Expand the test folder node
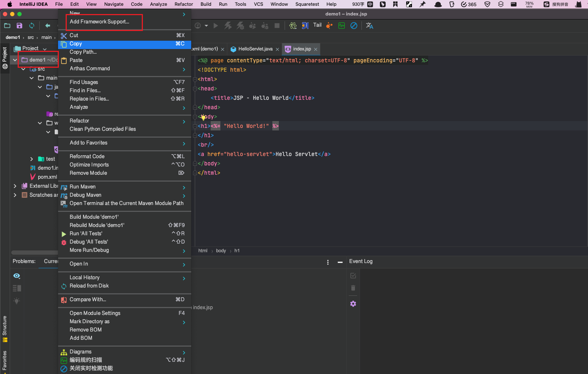Viewport: 588px width, 374px height. 32,159
